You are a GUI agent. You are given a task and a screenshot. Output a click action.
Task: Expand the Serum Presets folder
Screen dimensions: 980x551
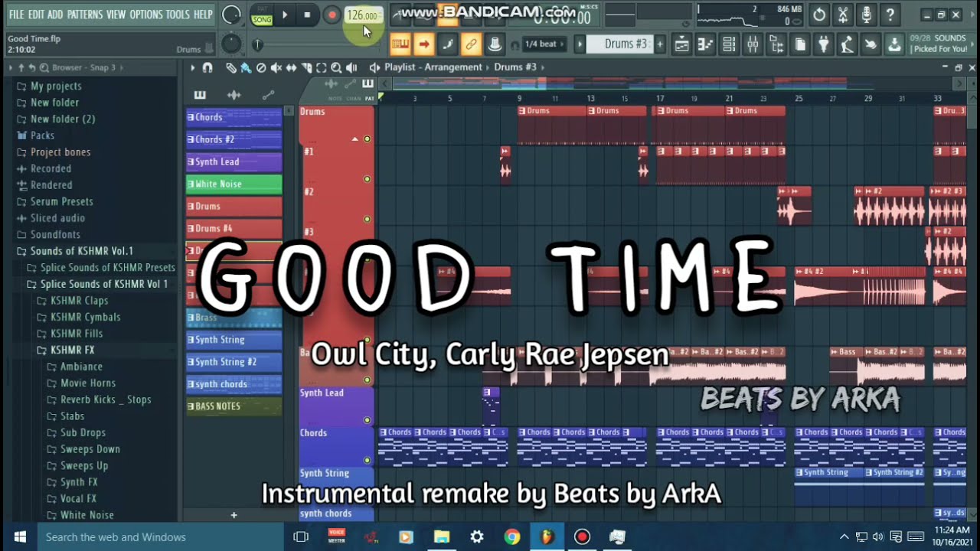click(x=55, y=201)
